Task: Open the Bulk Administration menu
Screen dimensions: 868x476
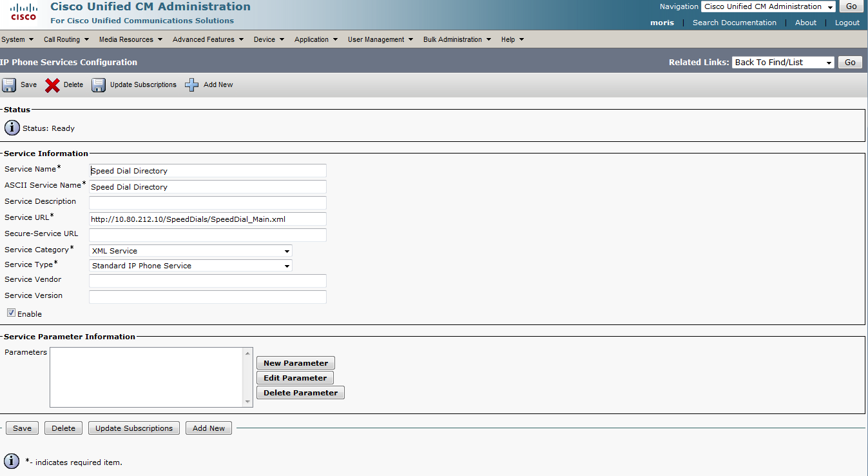Action: point(457,39)
